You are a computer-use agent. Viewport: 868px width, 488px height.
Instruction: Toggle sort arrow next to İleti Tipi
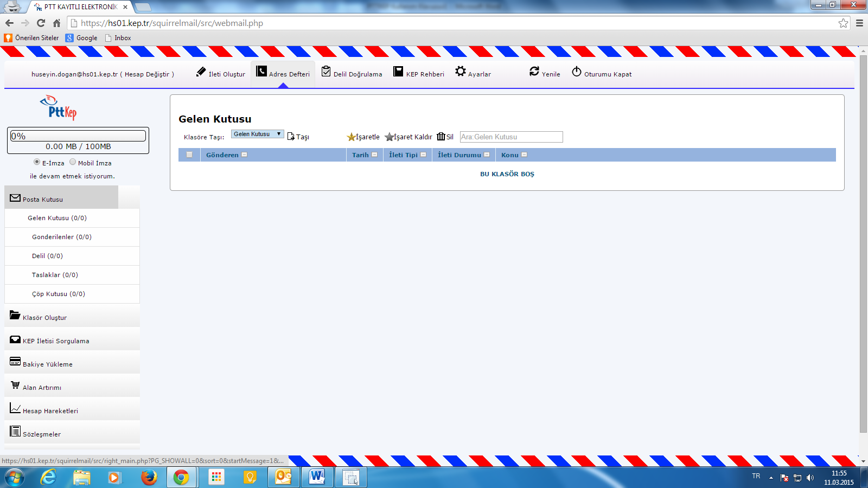[423, 155]
